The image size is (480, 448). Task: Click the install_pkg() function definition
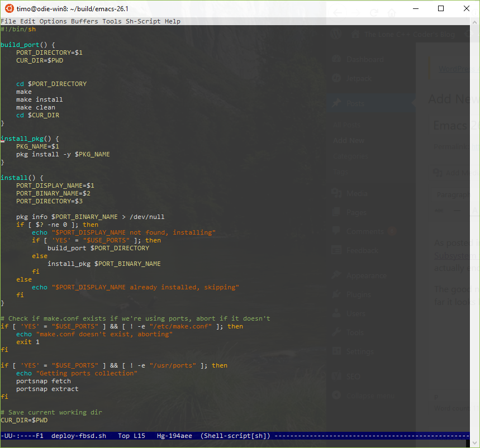30,139
